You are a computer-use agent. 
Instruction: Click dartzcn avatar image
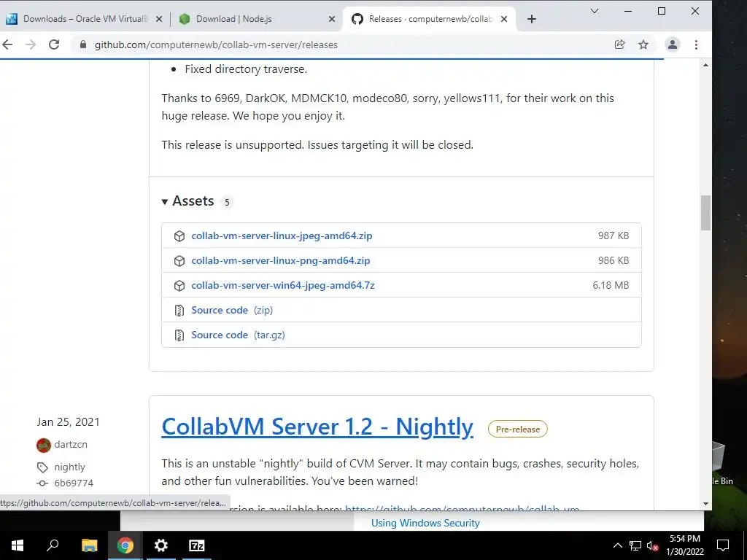(43, 446)
